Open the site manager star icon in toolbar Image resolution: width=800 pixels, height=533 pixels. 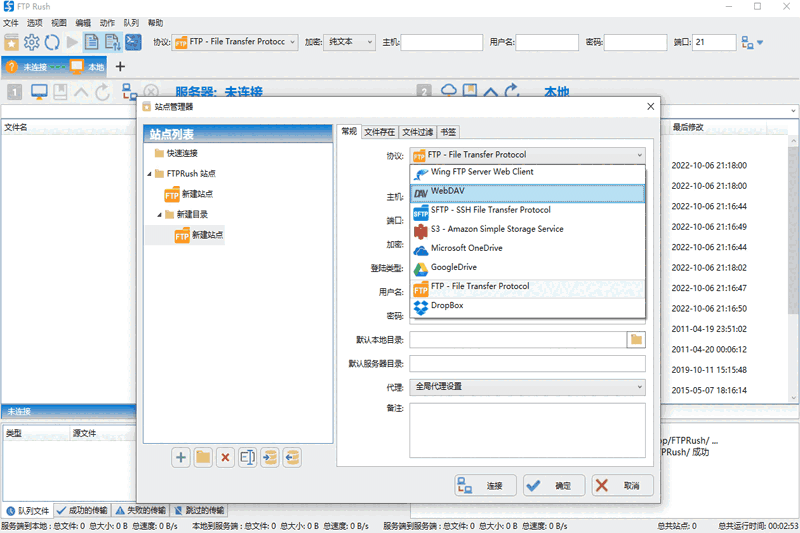click(11, 42)
